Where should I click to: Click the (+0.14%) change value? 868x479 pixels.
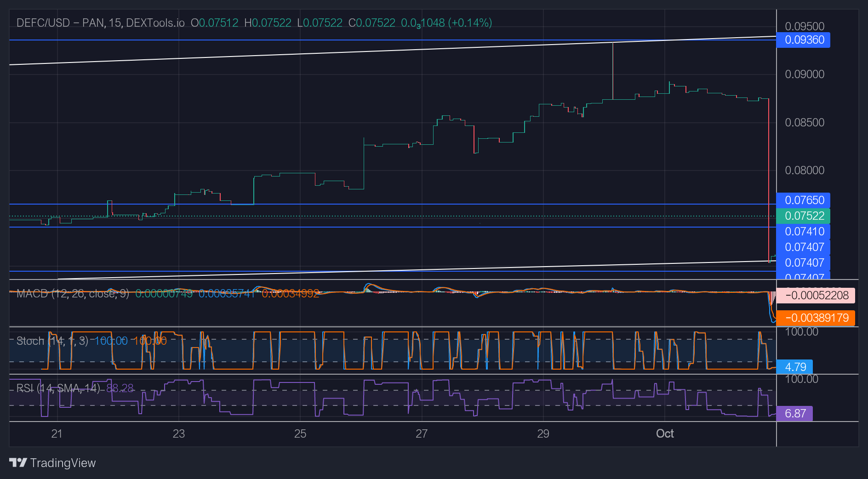470,23
